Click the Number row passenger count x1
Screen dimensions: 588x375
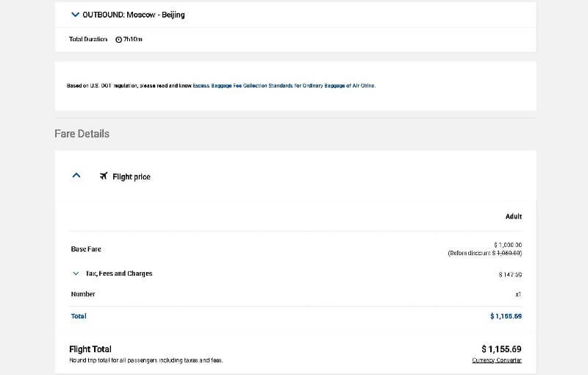[x=518, y=294]
